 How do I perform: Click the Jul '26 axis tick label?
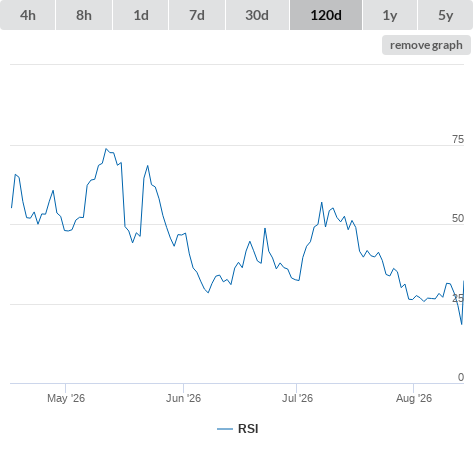click(x=297, y=398)
